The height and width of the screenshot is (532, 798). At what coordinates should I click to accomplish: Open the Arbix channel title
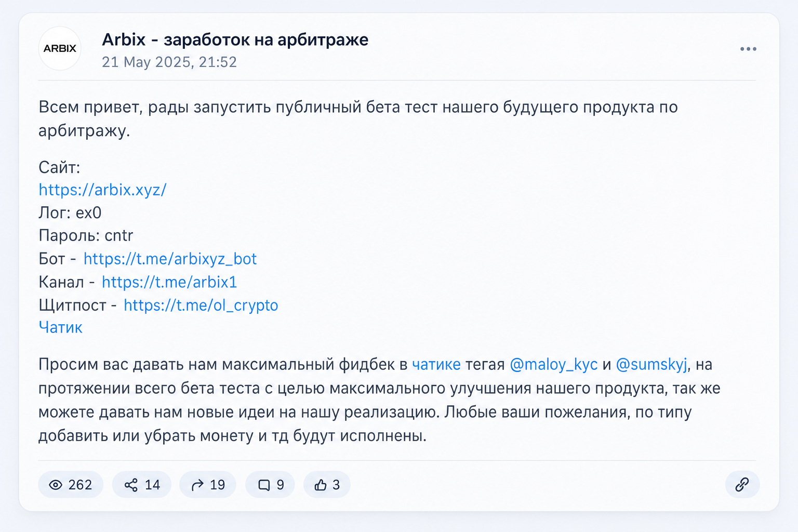coord(235,39)
